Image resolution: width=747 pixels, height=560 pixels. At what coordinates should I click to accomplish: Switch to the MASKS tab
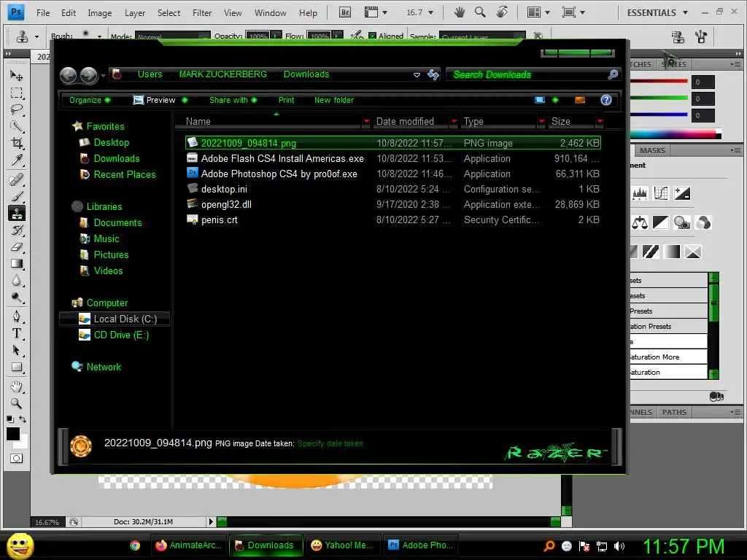coord(651,150)
